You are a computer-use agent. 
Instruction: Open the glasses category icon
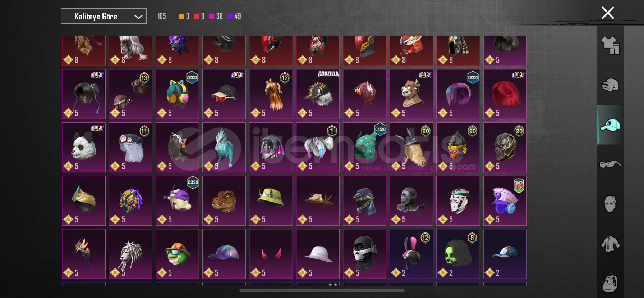coord(610,164)
